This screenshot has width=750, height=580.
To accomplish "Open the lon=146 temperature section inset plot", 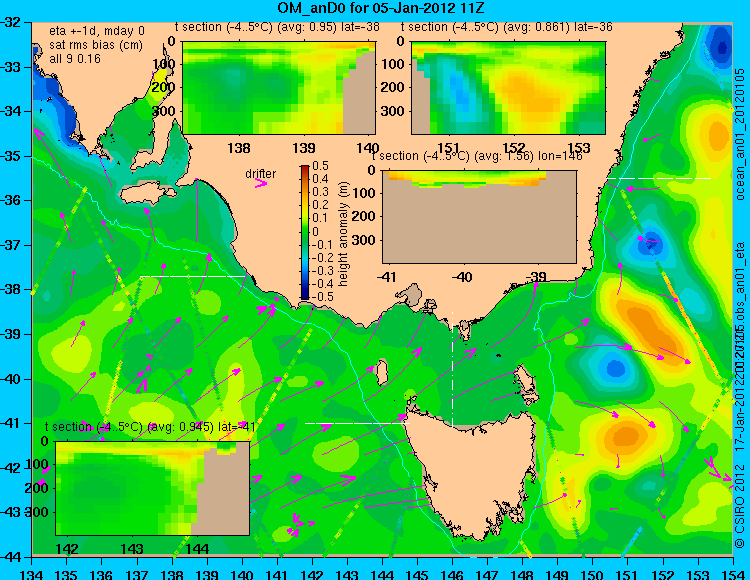I will (x=479, y=217).
